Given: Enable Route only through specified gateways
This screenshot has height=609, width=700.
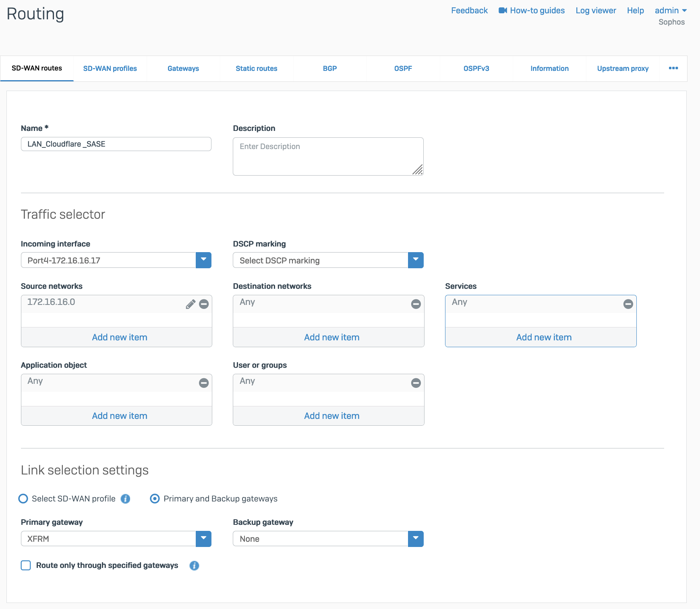Looking at the screenshot, I should pyautogui.click(x=25, y=565).
